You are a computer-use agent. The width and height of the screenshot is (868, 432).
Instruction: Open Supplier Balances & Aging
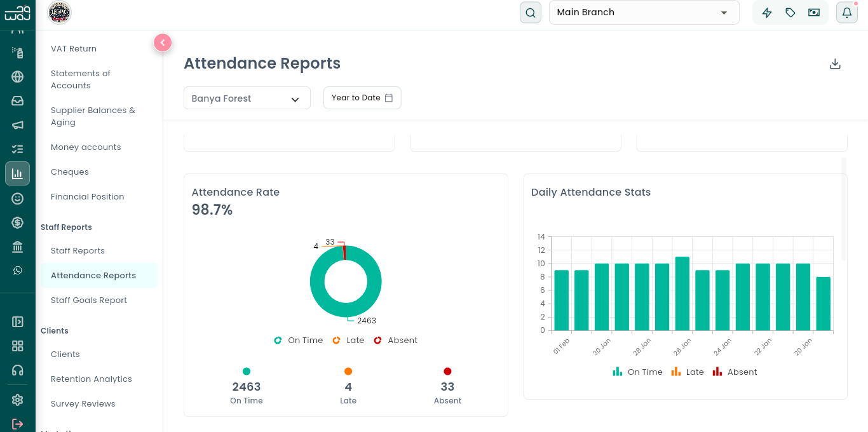[93, 116]
